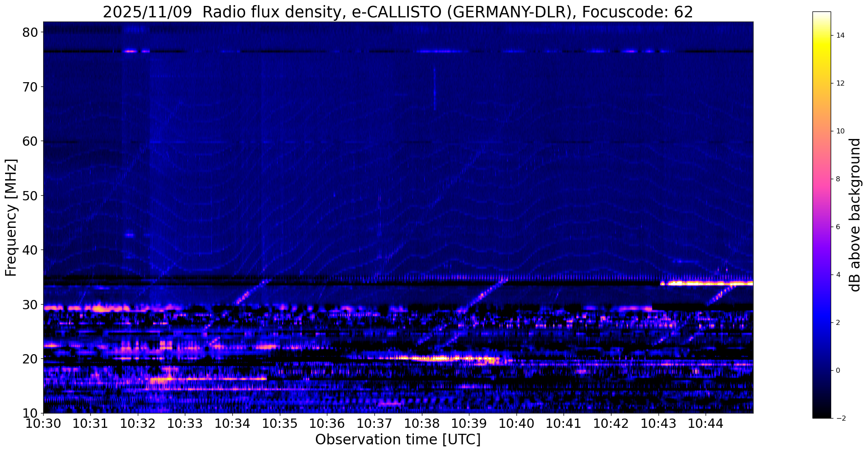Image resolution: width=868 pixels, height=452 pixels.
Task: Click the 70 MHz frequency tick label
Action: (x=31, y=87)
